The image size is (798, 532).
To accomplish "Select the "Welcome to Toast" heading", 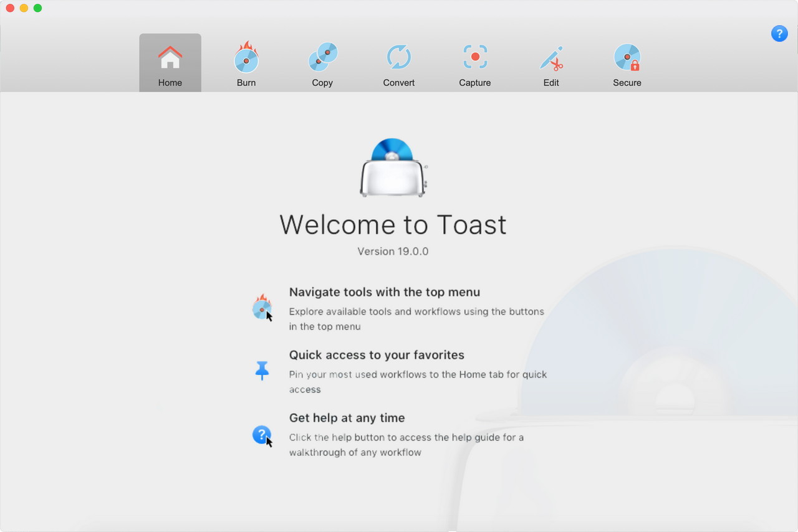I will tap(393, 224).
